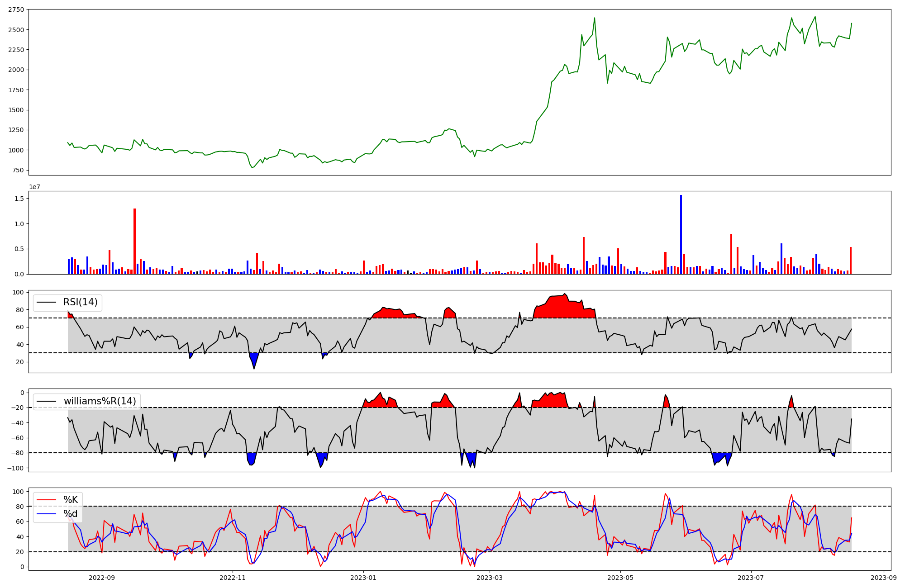The image size is (905, 588).
Task: Click the williams%R(14) legend entry
Action: click(x=100, y=401)
